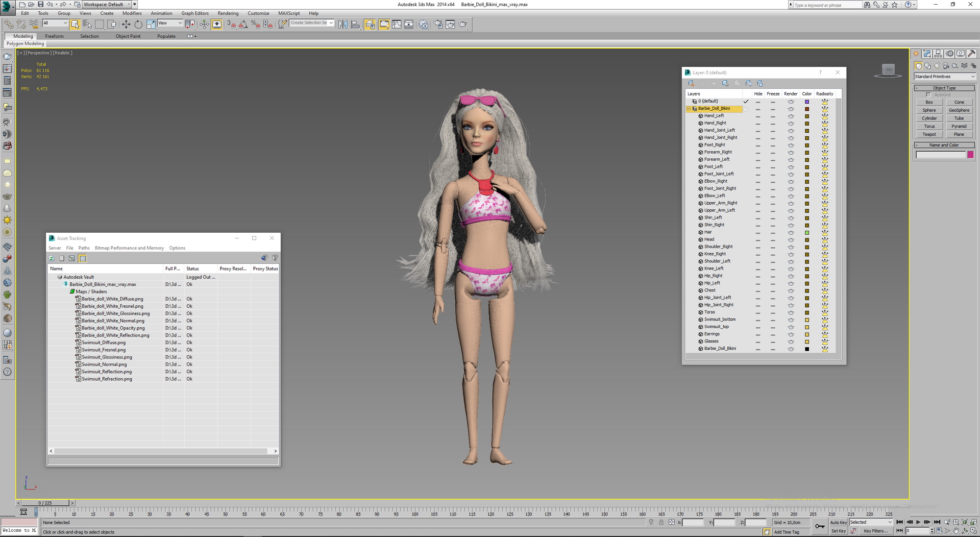Viewport: 980px width, 537px height.
Task: Collapse the Name and Color rollout
Action: (x=944, y=145)
